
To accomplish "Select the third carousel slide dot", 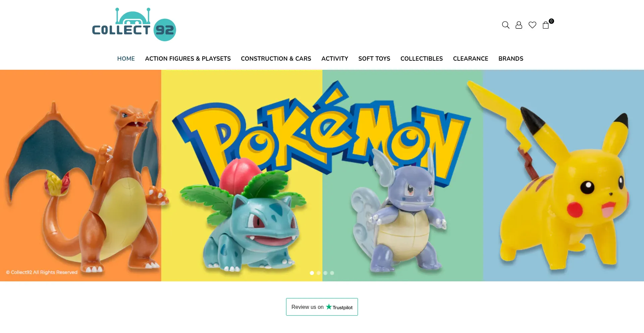I will pyautogui.click(x=325, y=273).
